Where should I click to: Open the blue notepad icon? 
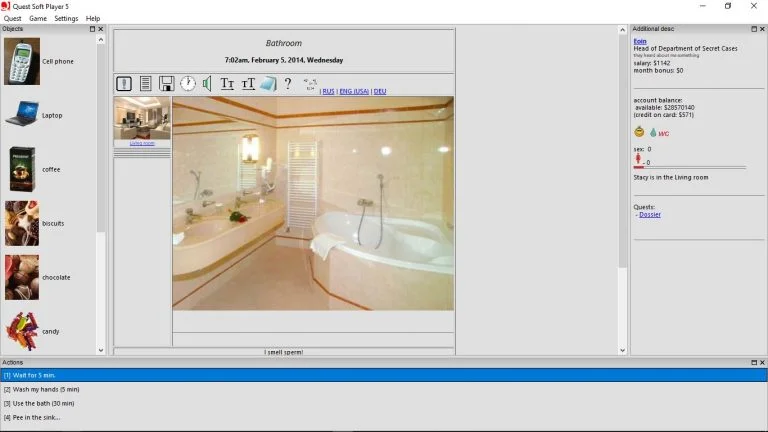[268, 84]
